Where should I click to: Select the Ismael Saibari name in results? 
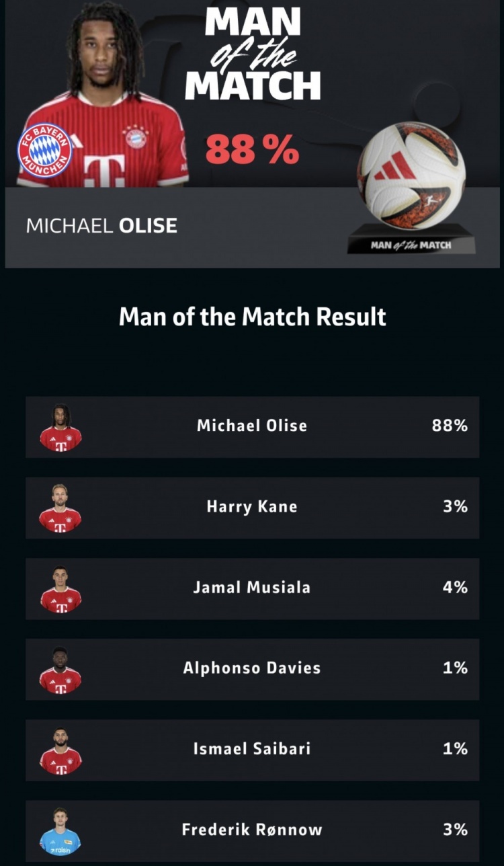tap(252, 748)
